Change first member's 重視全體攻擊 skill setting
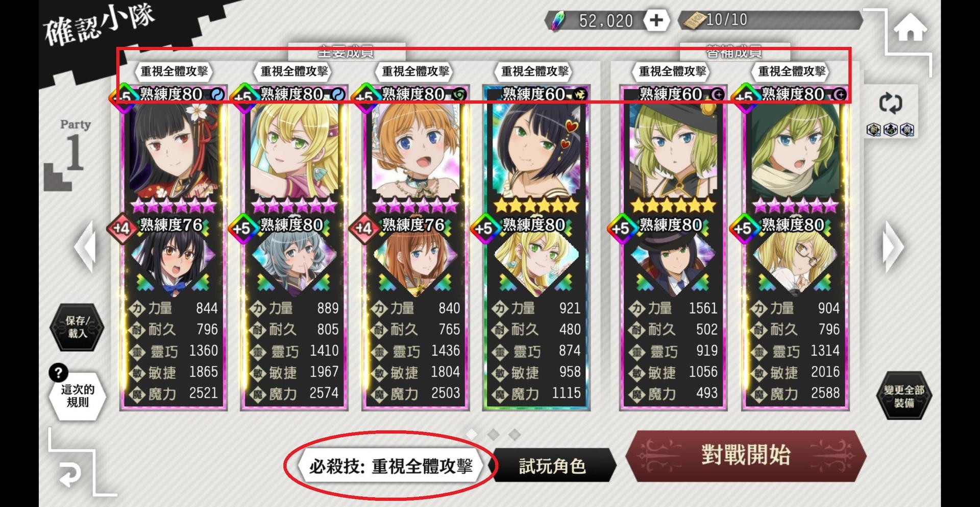 pos(174,71)
